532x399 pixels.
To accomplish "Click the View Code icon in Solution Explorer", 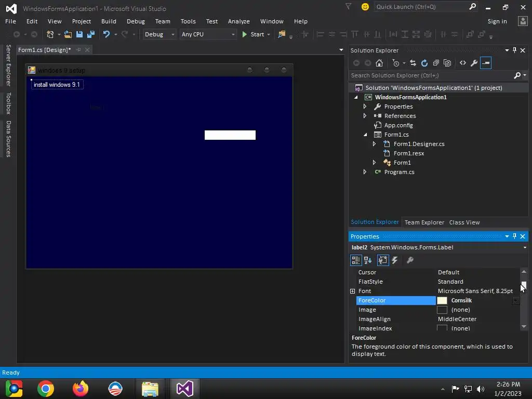I will [x=463, y=63].
